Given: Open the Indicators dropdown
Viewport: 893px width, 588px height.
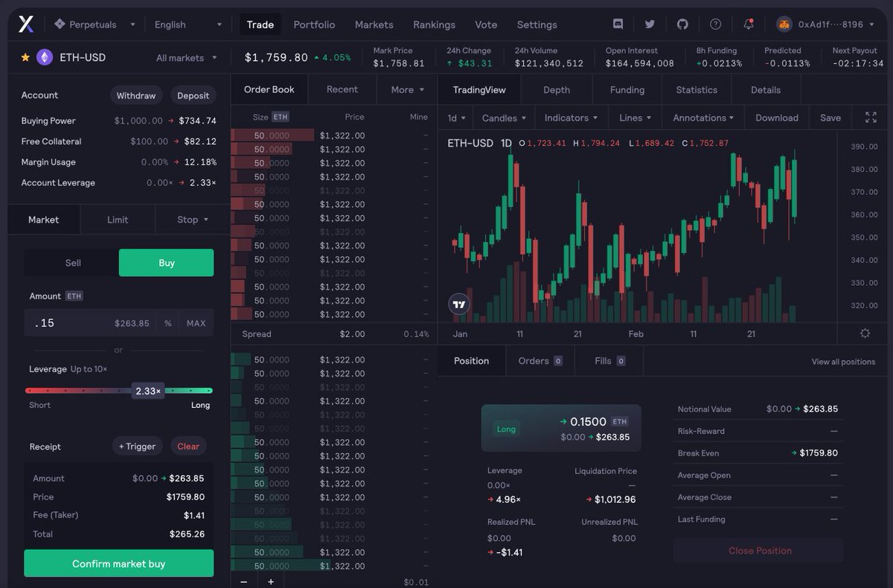Looking at the screenshot, I should [x=571, y=118].
